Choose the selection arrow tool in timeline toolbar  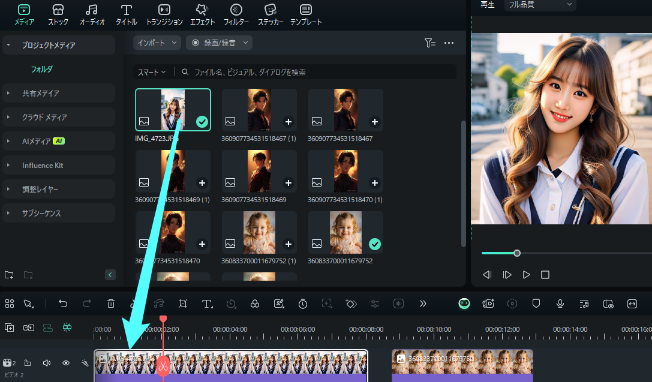pyautogui.click(x=29, y=304)
